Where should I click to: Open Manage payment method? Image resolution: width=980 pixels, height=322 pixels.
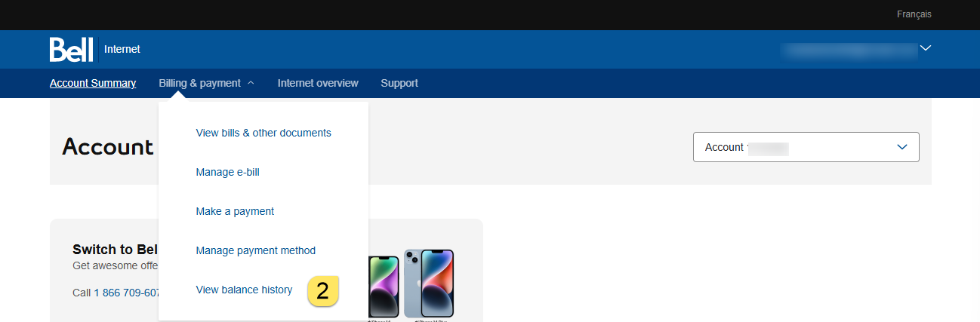255,250
